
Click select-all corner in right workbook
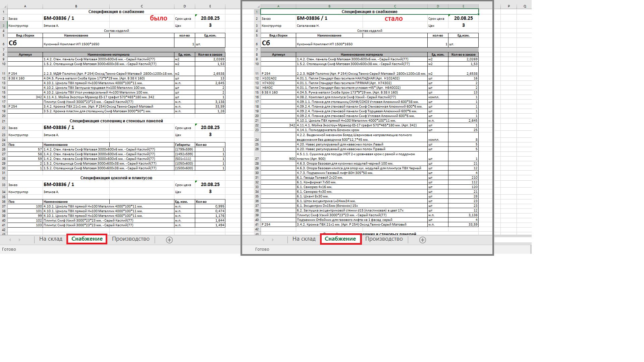click(258, 7)
